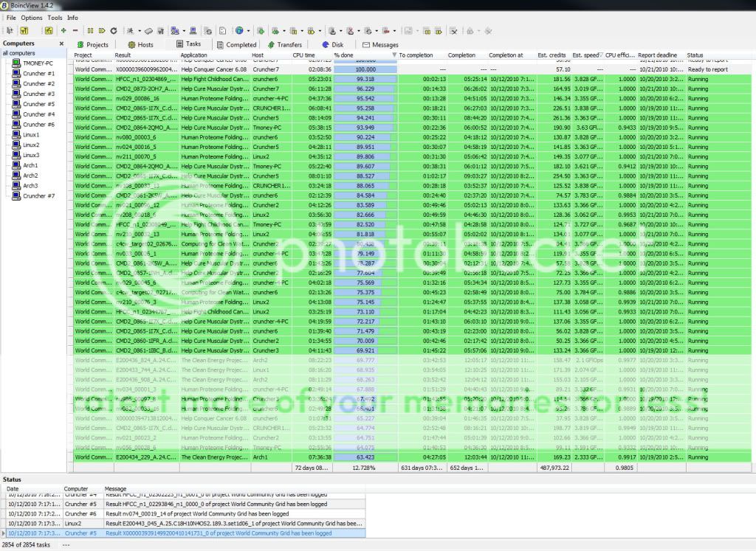Click the circular refresh arrow toolbar icon
The width and height of the screenshot is (756, 551).
(114, 31)
